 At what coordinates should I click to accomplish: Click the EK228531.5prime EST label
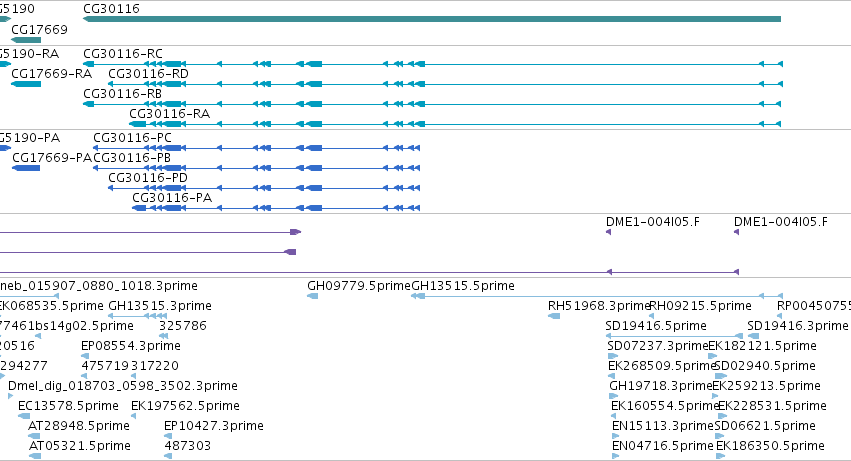[773, 407]
